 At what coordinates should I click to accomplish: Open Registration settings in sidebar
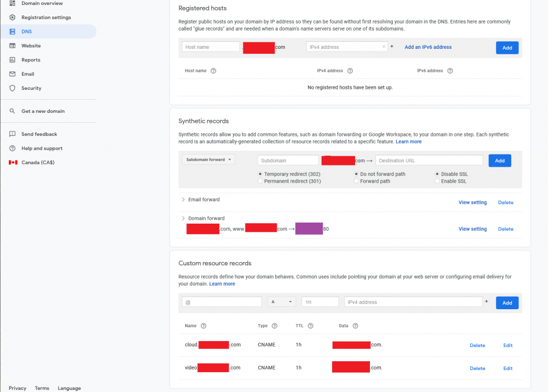(46, 18)
